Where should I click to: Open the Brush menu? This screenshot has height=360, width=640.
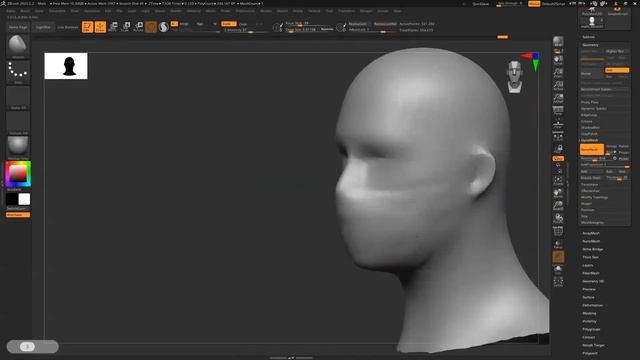25,11
